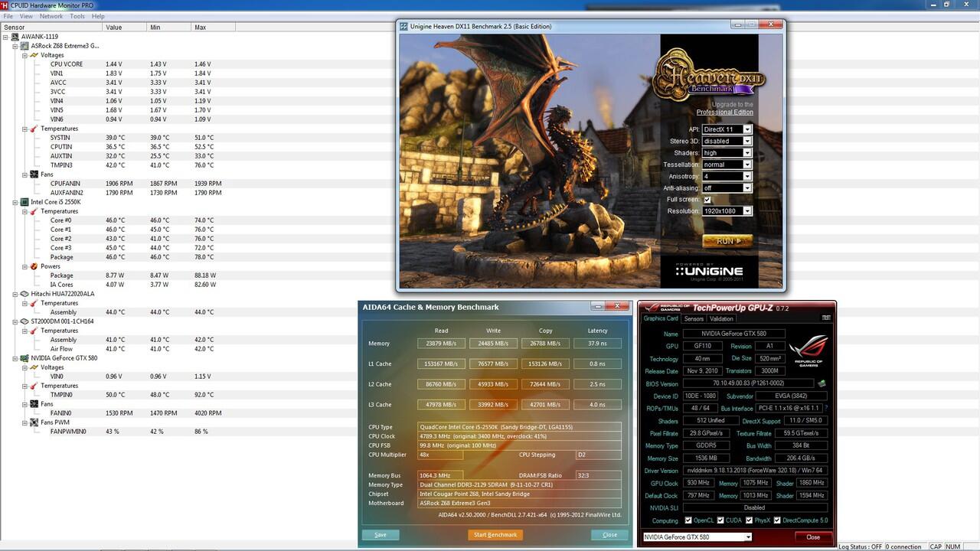Click the NVIDIA GeForce GTX 580 card icon

pos(24,358)
